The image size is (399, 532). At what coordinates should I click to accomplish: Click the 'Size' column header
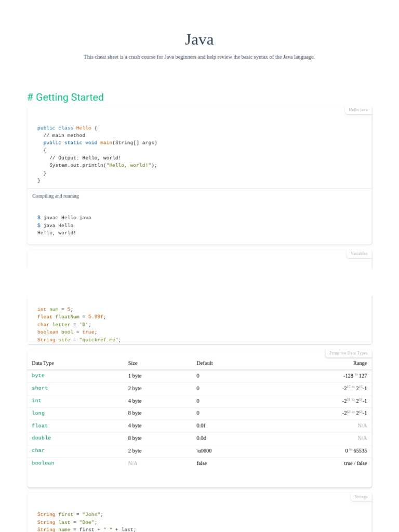coord(133,363)
